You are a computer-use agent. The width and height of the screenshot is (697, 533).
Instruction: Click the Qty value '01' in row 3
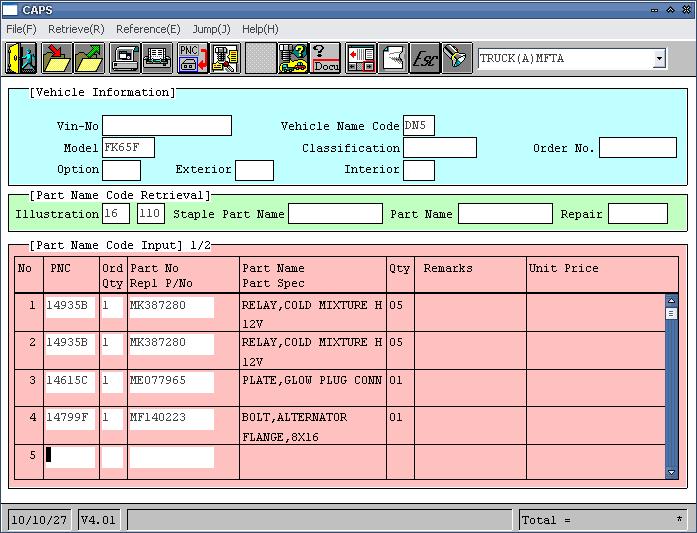[x=396, y=381]
